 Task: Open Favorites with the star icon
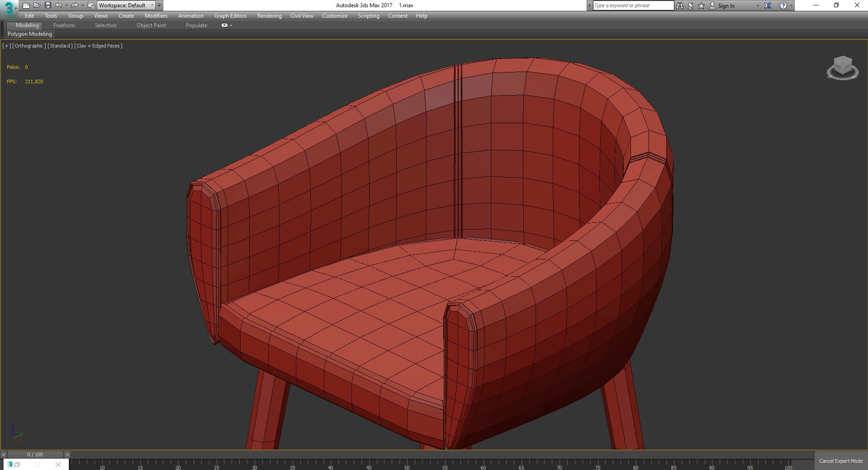coord(702,5)
